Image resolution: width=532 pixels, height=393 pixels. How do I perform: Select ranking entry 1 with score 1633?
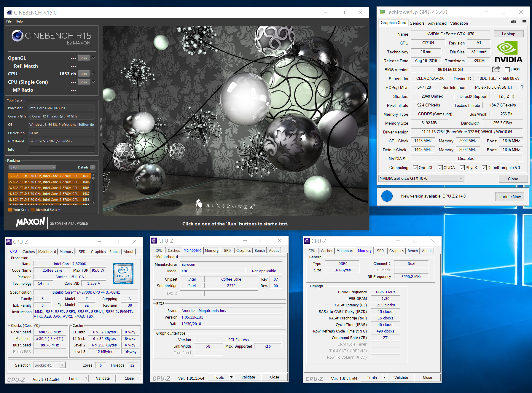[x=49, y=176]
